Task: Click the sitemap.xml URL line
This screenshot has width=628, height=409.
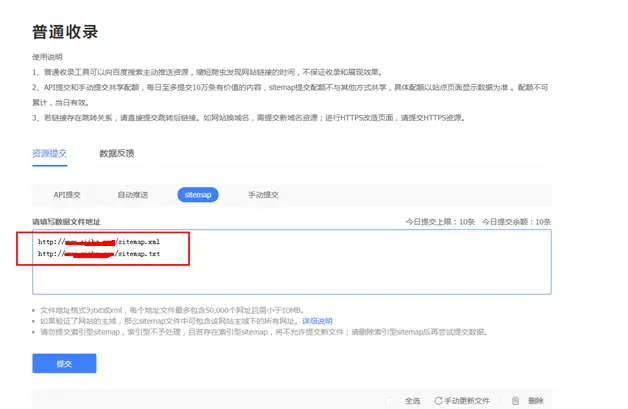Action: [x=99, y=242]
